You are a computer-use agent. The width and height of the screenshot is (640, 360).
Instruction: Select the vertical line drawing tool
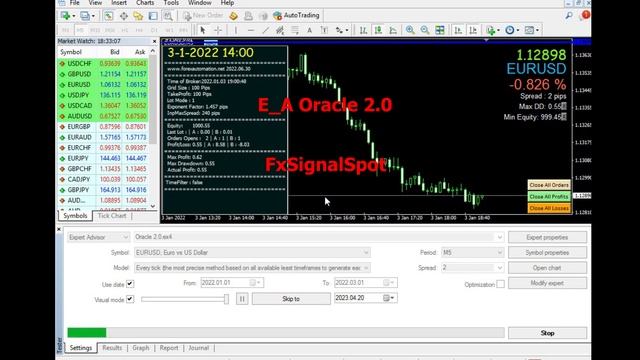[x=236, y=30]
